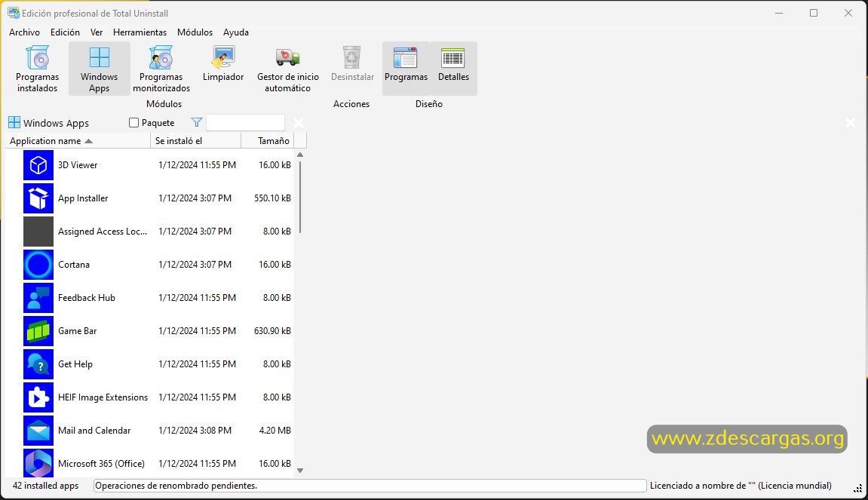Select the Windows Apps module icon
Screen dimensions: 868x500
[99, 57]
